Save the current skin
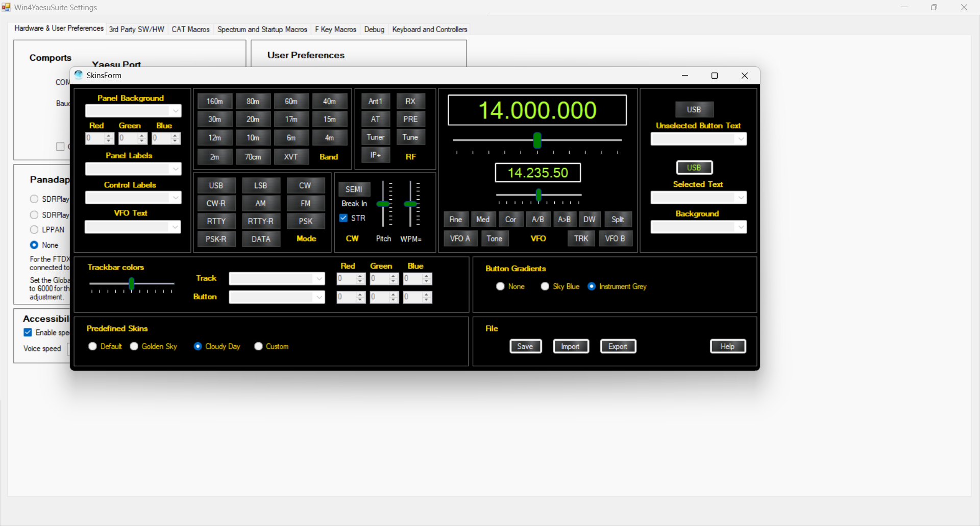This screenshot has height=526, width=980. (x=526, y=346)
